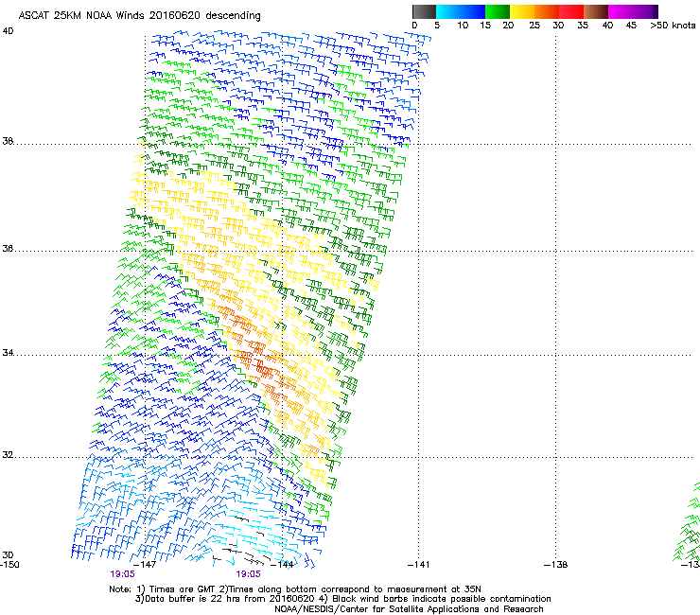Click the red 30-35 knots legend swatch
This screenshot has width=700, height=615.
click(571, 11)
